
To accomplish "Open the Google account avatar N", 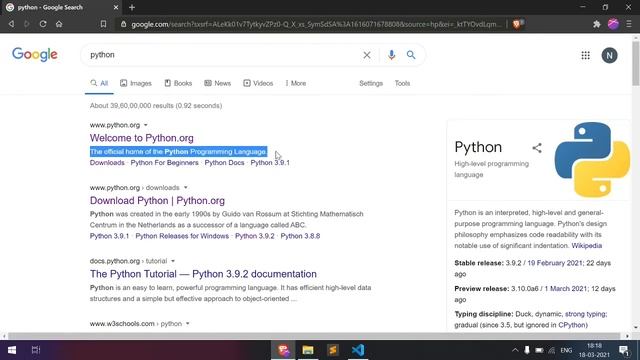I will tap(609, 55).
